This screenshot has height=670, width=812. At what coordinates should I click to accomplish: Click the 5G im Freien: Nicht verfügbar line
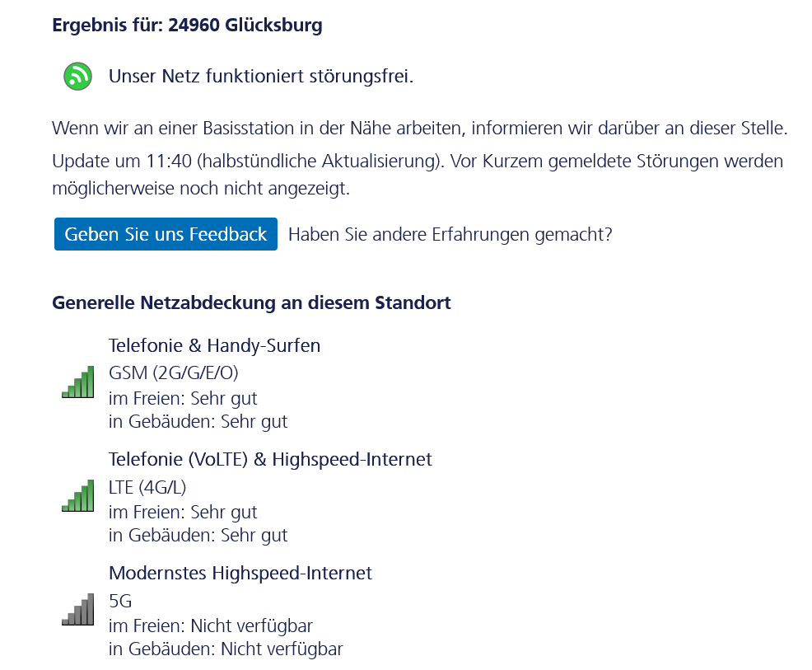(211, 626)
